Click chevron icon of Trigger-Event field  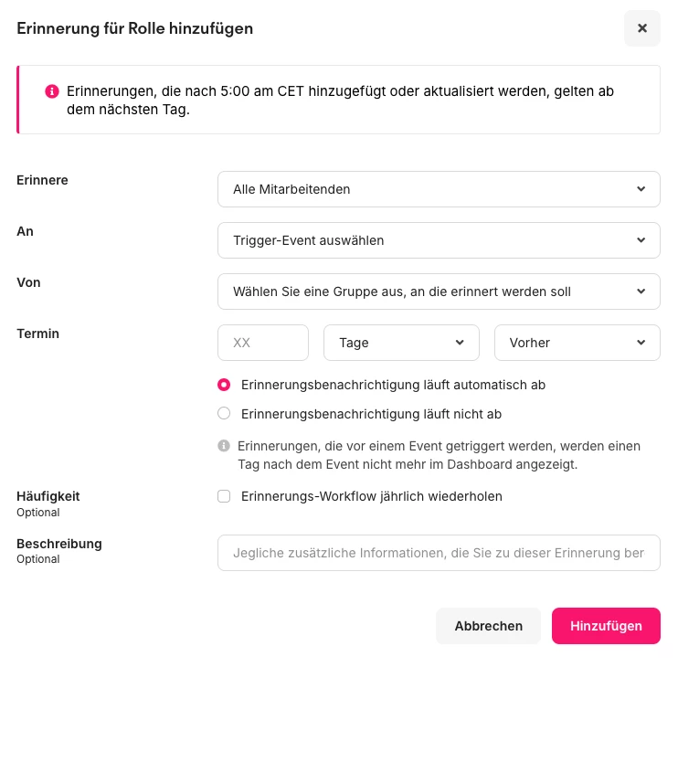tap(641, 240)
